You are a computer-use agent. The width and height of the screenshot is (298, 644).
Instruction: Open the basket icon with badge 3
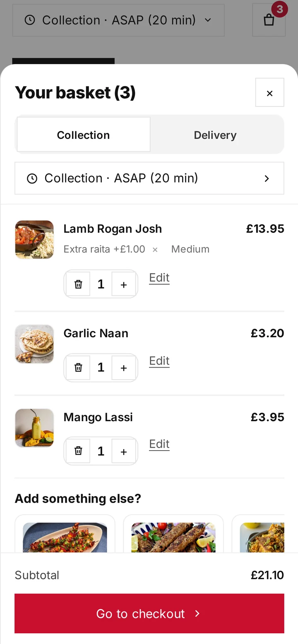click(269, 20)
